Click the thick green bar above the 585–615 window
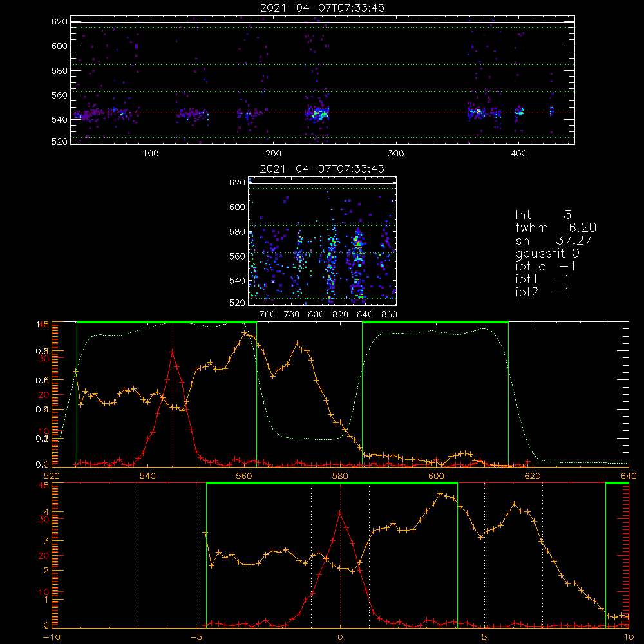Screen dimensions: 644x644 (x=435, y=322)
